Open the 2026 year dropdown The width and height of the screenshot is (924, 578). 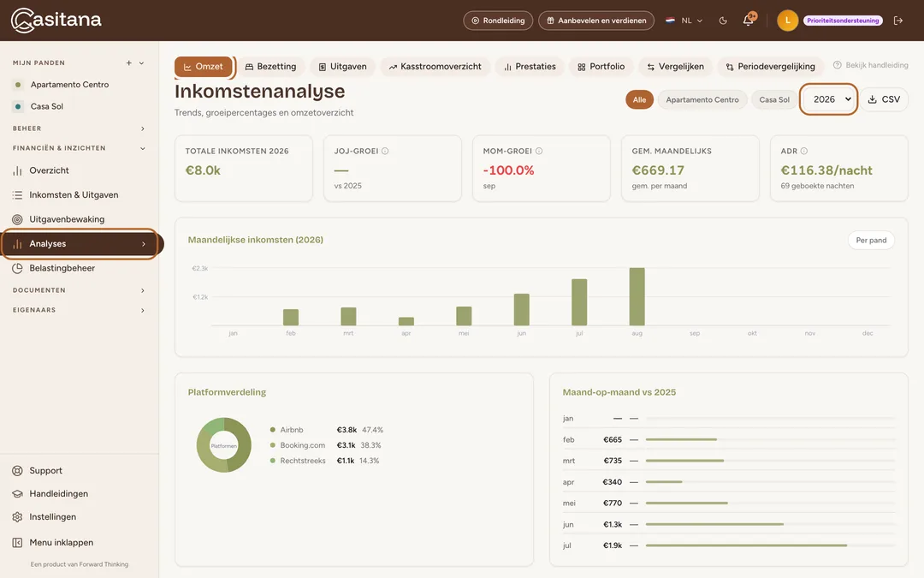click(x=828, y=99)
